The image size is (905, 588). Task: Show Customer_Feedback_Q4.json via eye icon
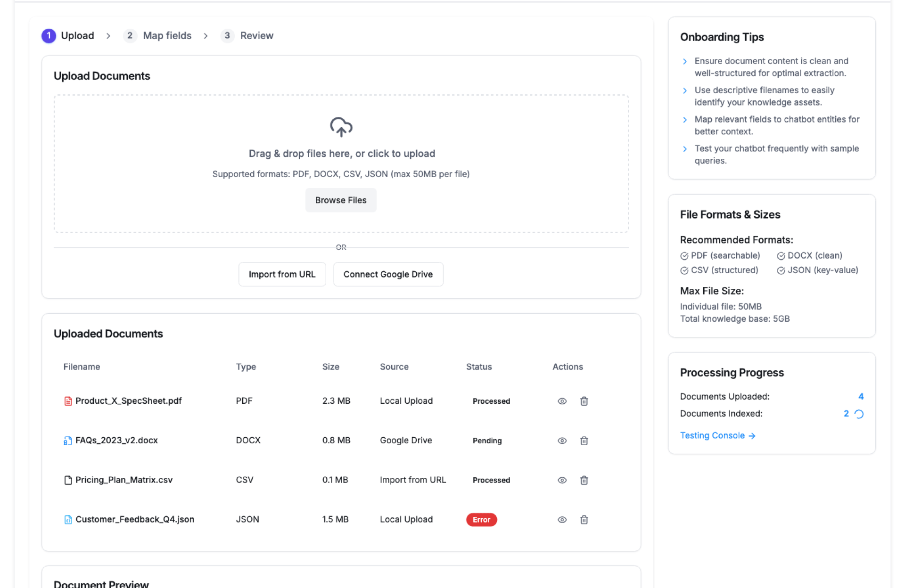[562, 520]
